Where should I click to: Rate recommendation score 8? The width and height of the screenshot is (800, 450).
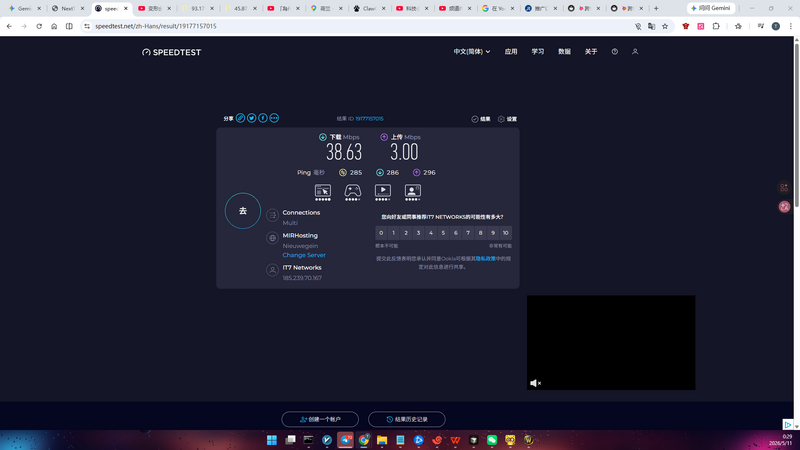coord(481,233)
